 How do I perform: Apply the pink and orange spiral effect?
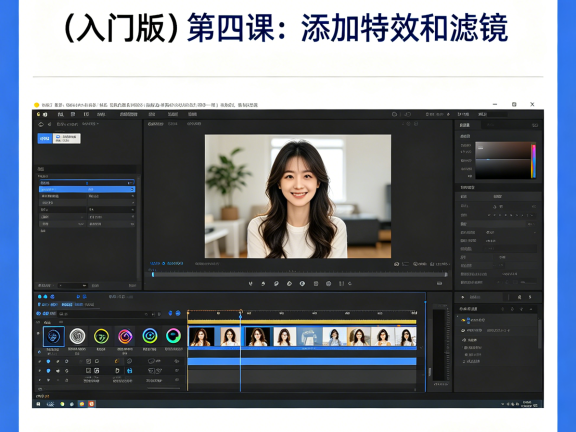[x=125, y=336]
